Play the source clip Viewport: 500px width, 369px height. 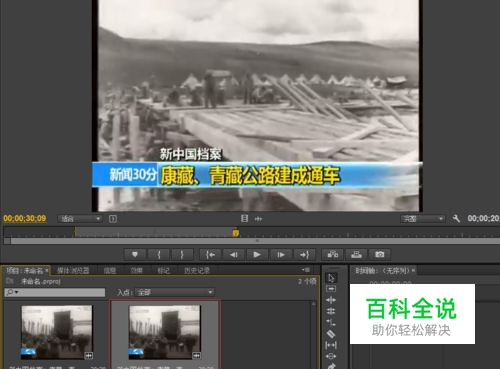point(257,255)
